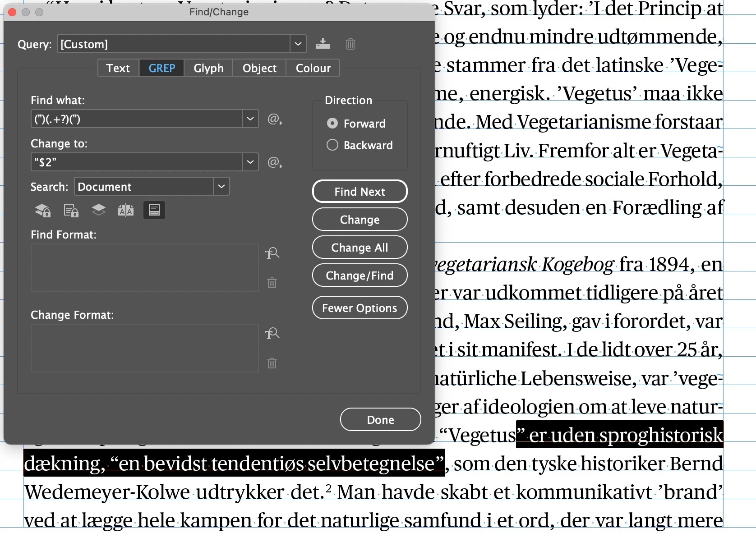
Task: Clear Change Format attributes trash icon
Action: [272, 363]
